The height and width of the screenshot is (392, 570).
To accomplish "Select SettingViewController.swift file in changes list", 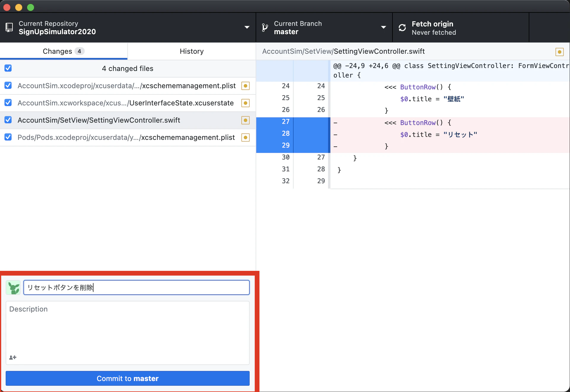I will (128, 120).
